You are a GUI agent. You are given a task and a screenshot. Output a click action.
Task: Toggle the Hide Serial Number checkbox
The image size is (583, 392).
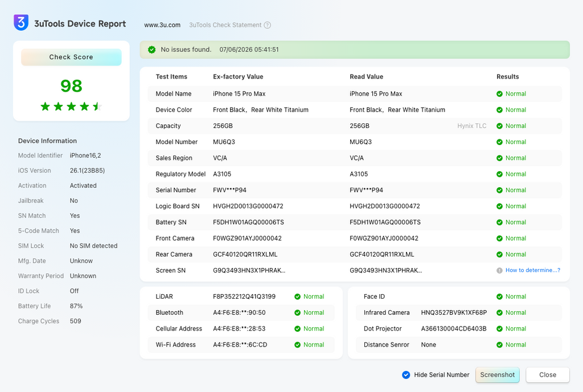(x=406, y=375)
